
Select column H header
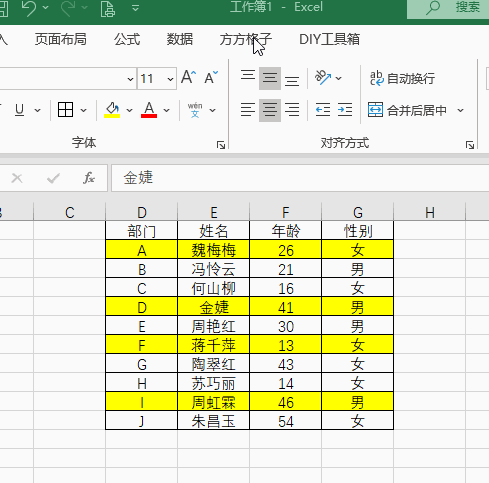point(430,212)
